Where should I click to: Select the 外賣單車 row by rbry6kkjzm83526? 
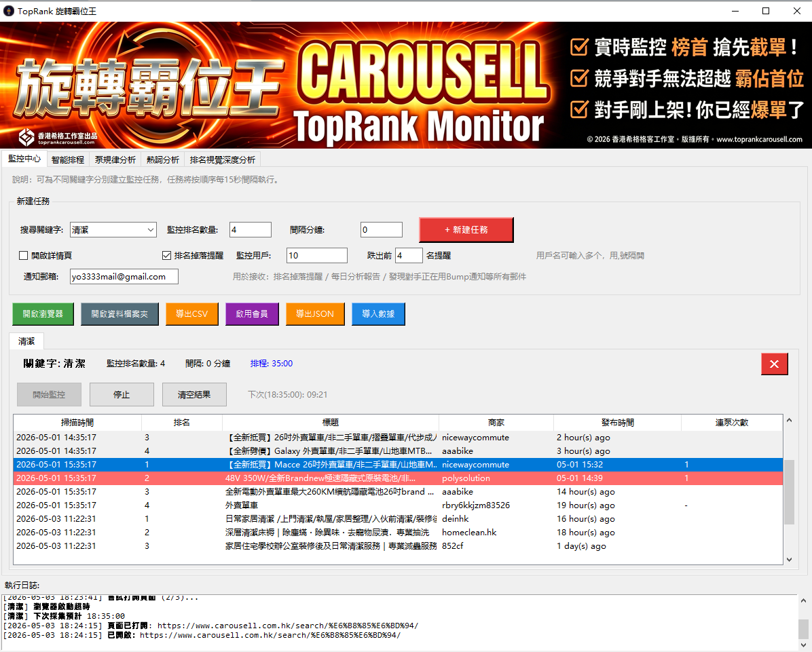399,505
